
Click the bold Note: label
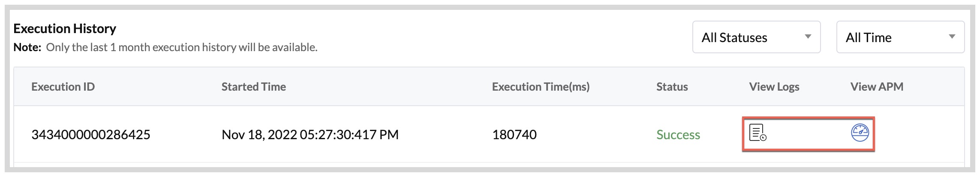(27, 48)
